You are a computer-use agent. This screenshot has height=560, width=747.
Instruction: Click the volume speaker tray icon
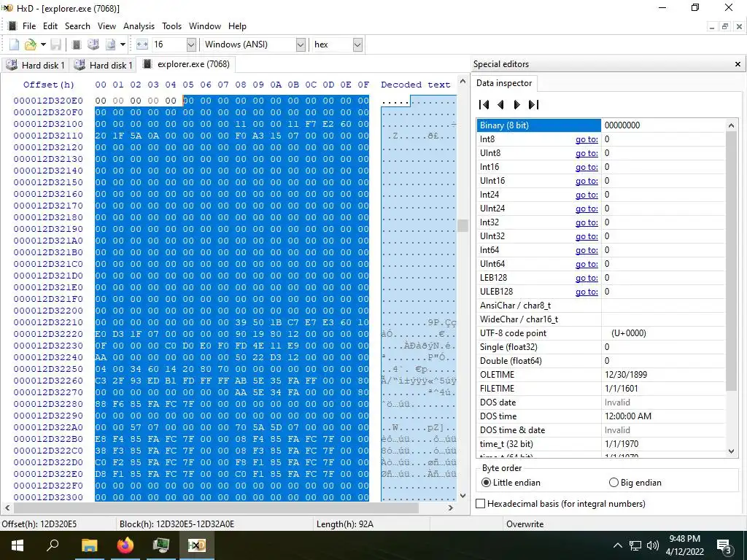(x=653, y=545)
